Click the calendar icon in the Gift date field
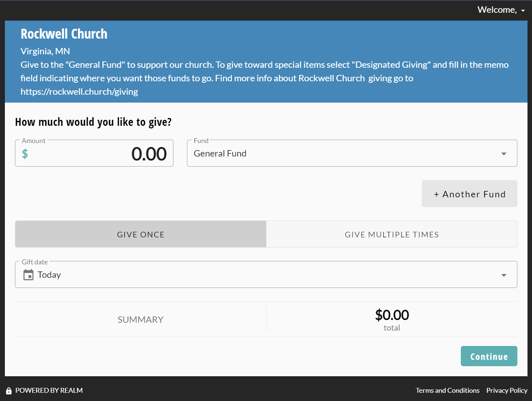Image resolution: width=532 pixels, height=401 pixels. tap(29, 274)
